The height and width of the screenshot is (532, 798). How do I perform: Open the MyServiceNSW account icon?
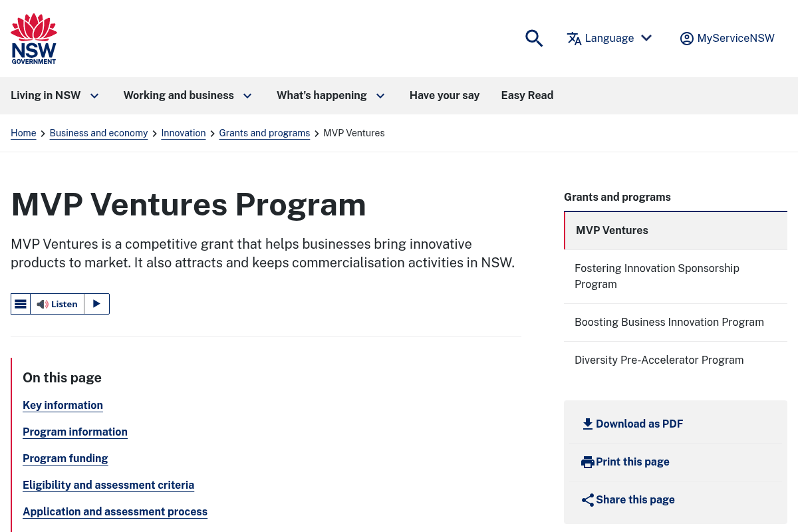click(x=687, y=39)
